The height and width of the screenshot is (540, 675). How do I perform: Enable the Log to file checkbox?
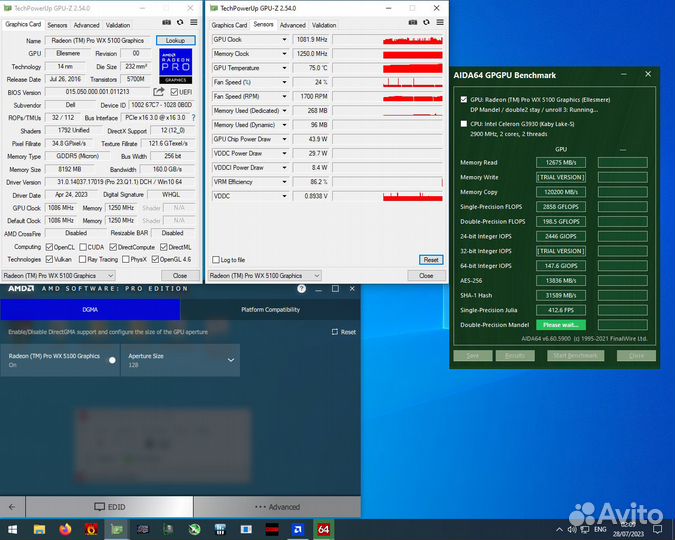coord(216,260)
